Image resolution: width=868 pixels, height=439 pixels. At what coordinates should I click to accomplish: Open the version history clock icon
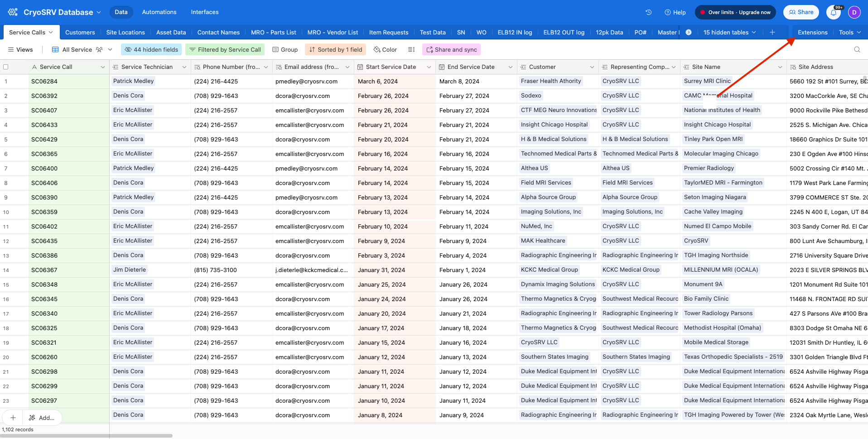pyautogui.click(x=649, y=12)
